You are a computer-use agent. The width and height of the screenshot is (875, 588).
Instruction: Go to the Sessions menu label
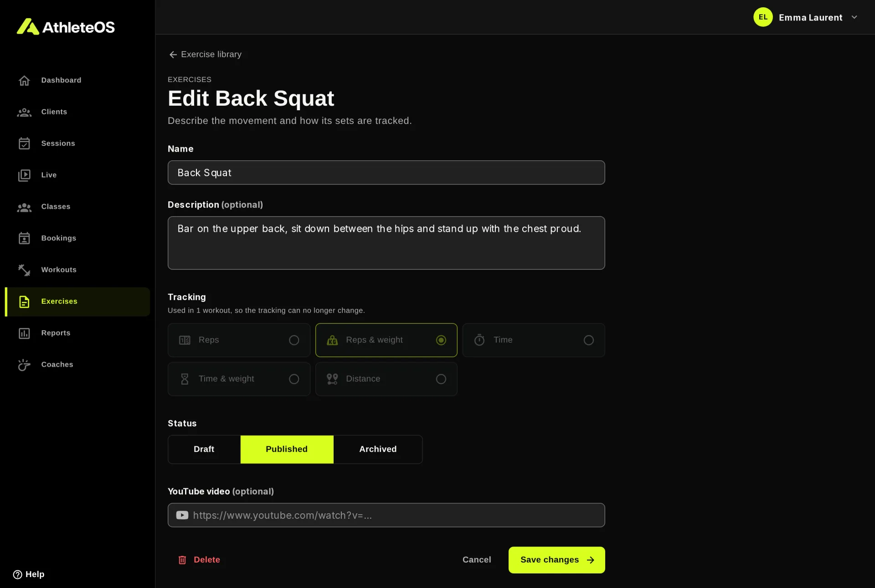(x=58, y=143)
